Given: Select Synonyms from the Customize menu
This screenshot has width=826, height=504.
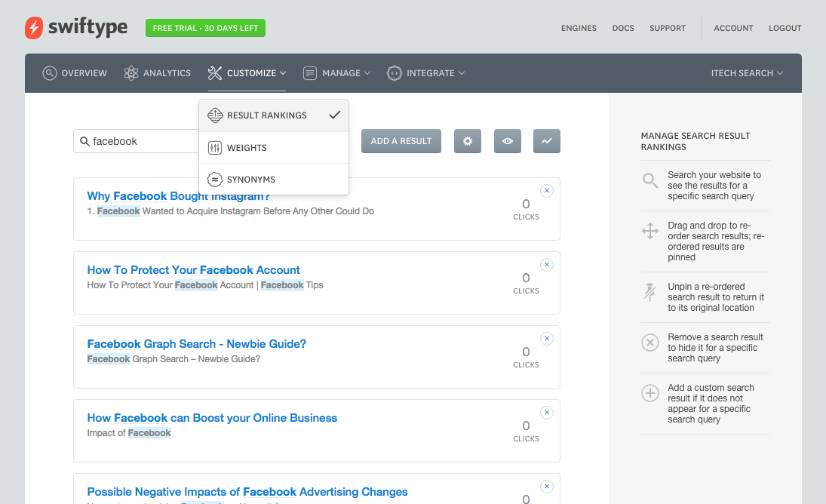Looking at the screenshot, I should tap(274, 180).
